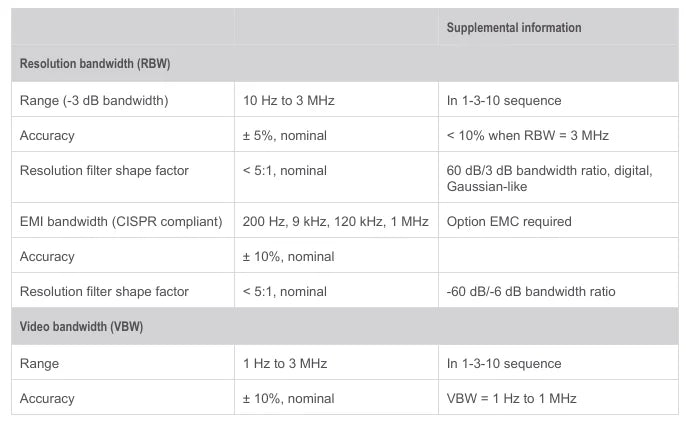The image size is (686, 427).
Task: Click the first Resolution filter shape factor label
Action: [104, 170]
